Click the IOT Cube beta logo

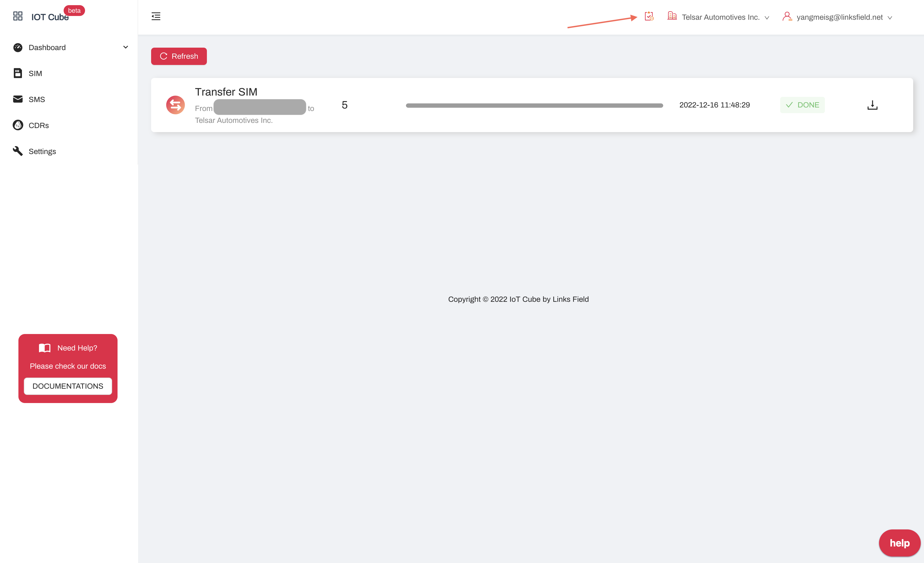tap(50, 17)
